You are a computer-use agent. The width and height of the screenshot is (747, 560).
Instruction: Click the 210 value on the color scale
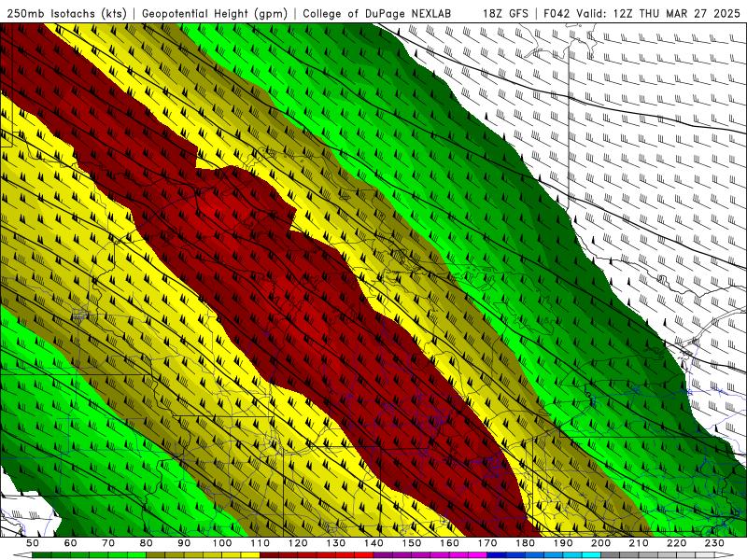[x=639, y=543]
